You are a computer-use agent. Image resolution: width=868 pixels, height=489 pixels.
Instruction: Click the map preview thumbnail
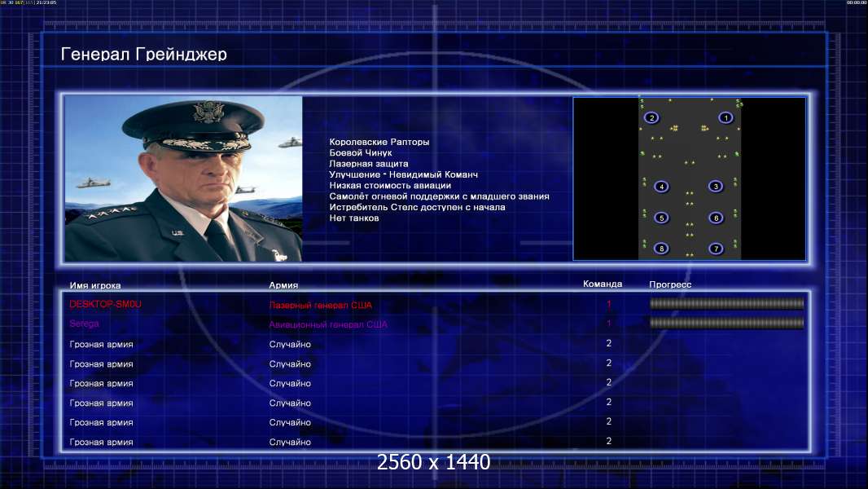[689, 178]
